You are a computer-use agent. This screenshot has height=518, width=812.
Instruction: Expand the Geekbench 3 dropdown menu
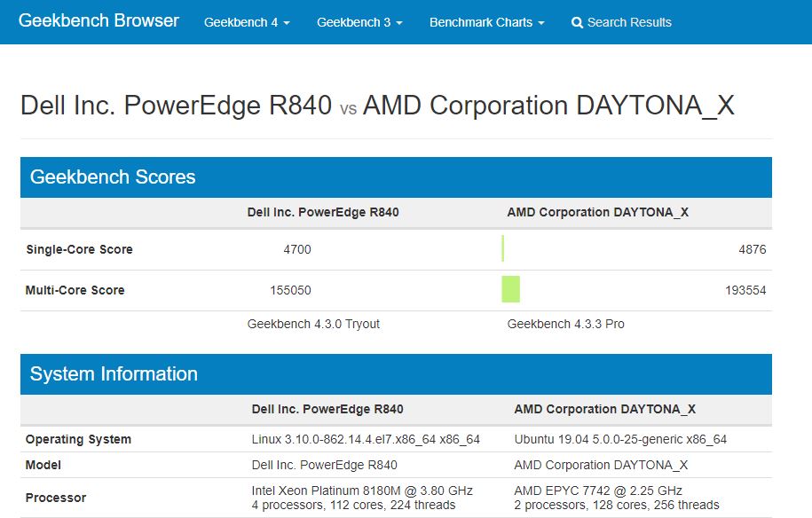click(x=359, y=22)
